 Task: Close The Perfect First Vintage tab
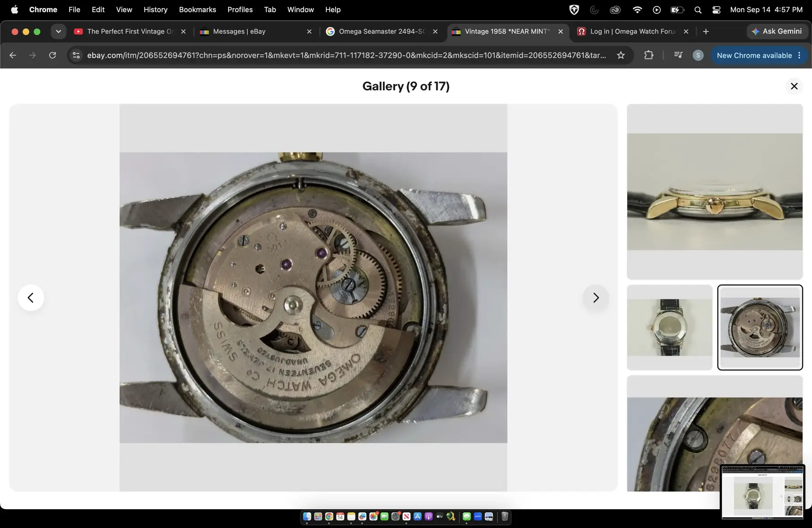coord(183,31)
